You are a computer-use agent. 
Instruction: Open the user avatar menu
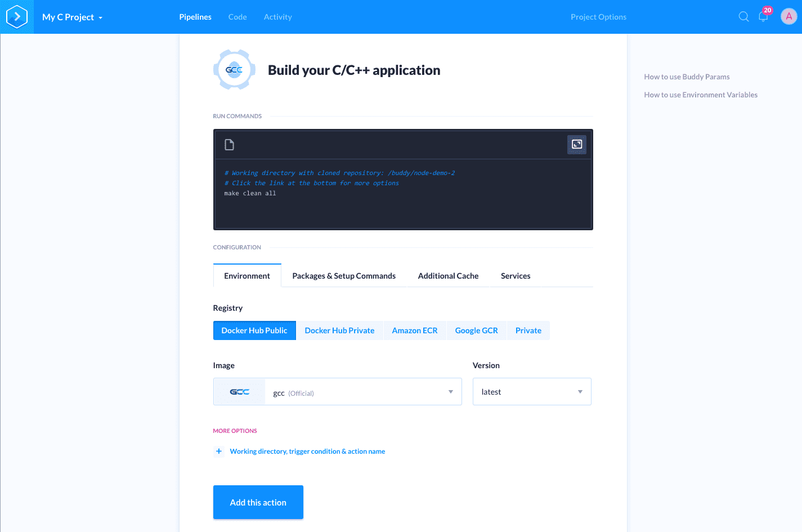point(789,17)
